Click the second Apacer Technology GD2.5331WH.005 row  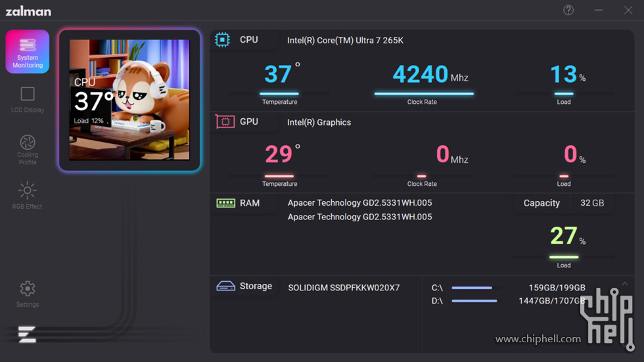[359, 217]
